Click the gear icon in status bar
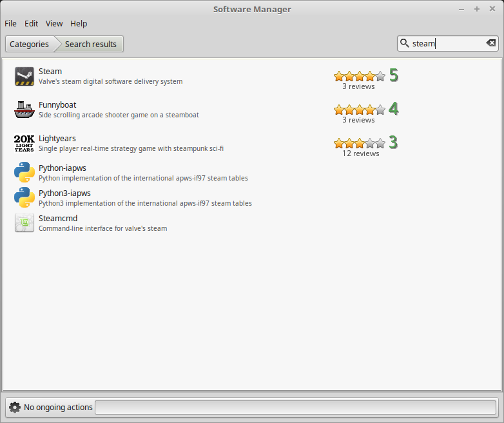 click(15, 408)
